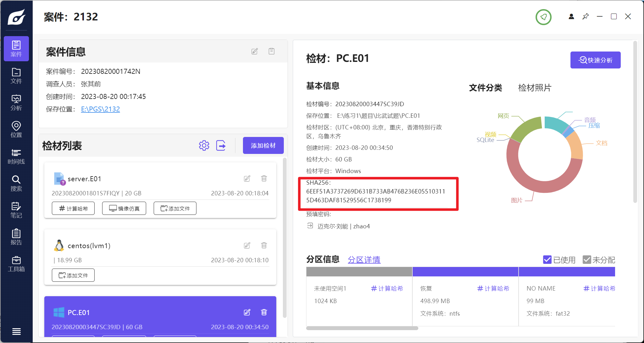Viewport: 644px width, 343px height.
Task: Click the green rocket status icon
Action: coord(543,17)
